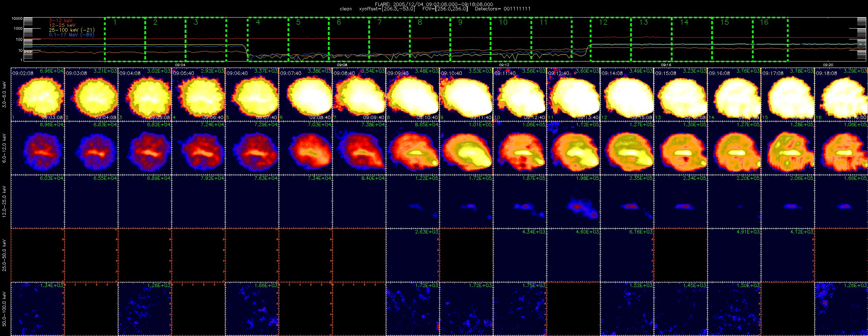Click interval 8 label in light curve
Viewport: 868px width, 336px height.
tap(420, 22)
